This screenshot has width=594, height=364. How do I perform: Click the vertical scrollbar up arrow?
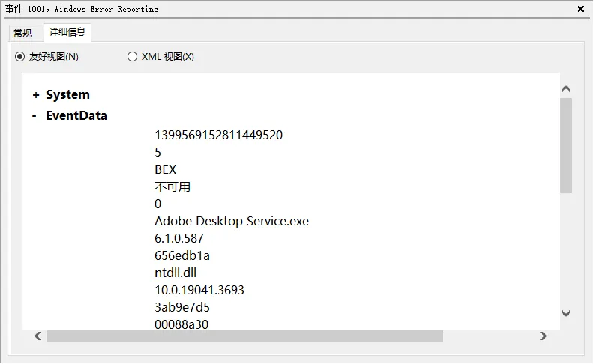click(x=566, y=89)
